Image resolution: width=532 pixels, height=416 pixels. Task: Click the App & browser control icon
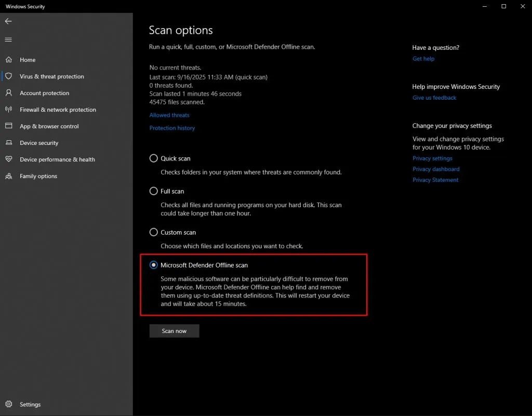(x=8, y=126)
